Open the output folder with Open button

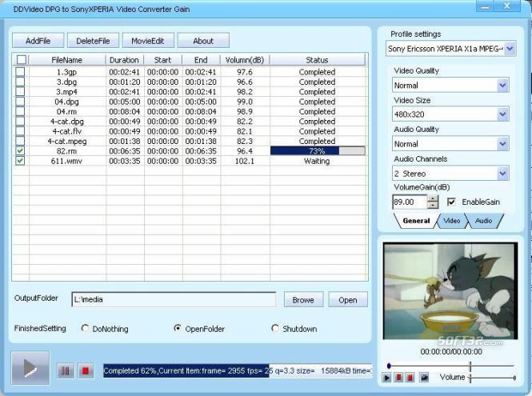(348, 300)
